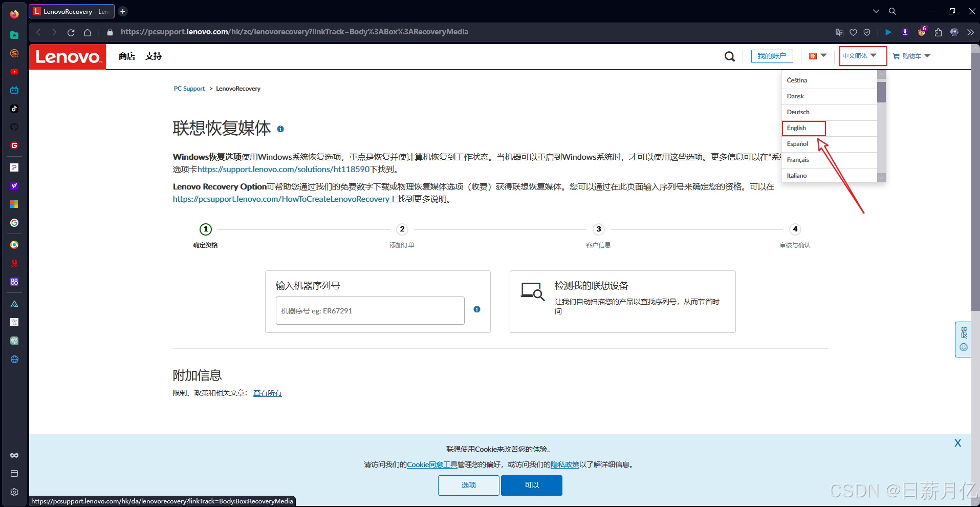This screenshot has width=980, height=507.
Task: Click the 选项 cookie button
Action: [x=469, y=485]
